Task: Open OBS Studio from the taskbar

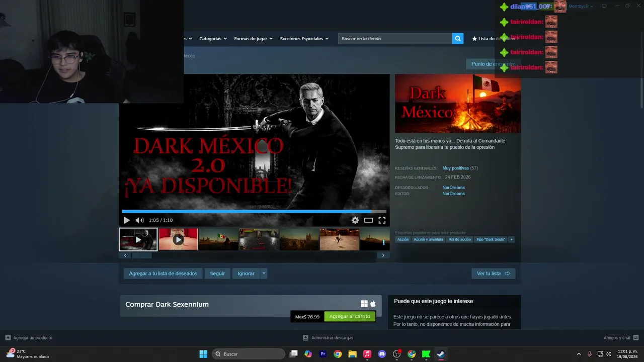Action: (397, 354)
